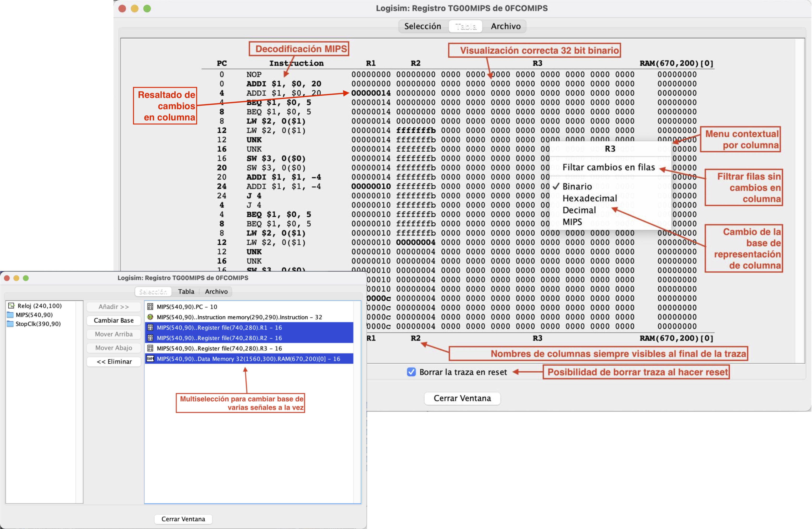Click the bold fffffffb value in R2 column

416,130
